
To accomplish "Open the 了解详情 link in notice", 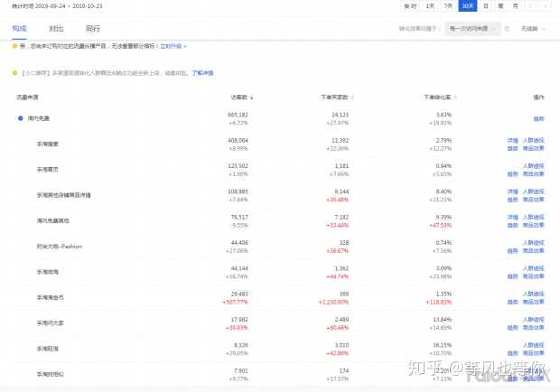I will (202, 71).
